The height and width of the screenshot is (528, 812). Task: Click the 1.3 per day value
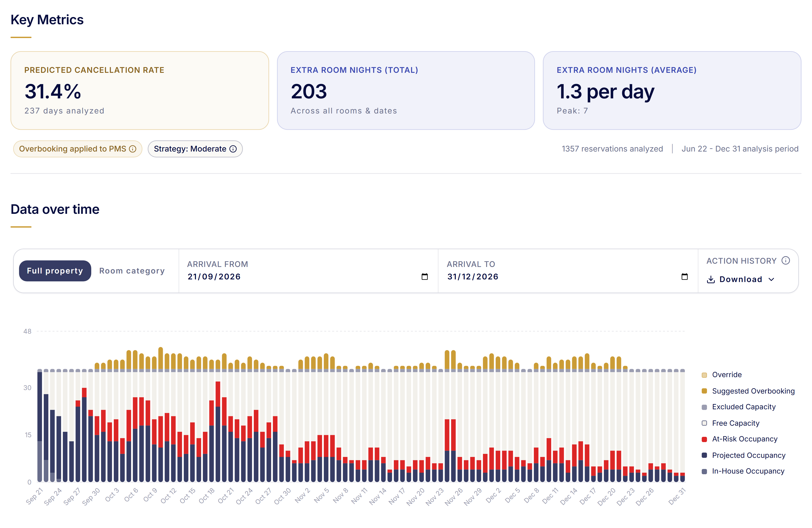click(605, 91)
